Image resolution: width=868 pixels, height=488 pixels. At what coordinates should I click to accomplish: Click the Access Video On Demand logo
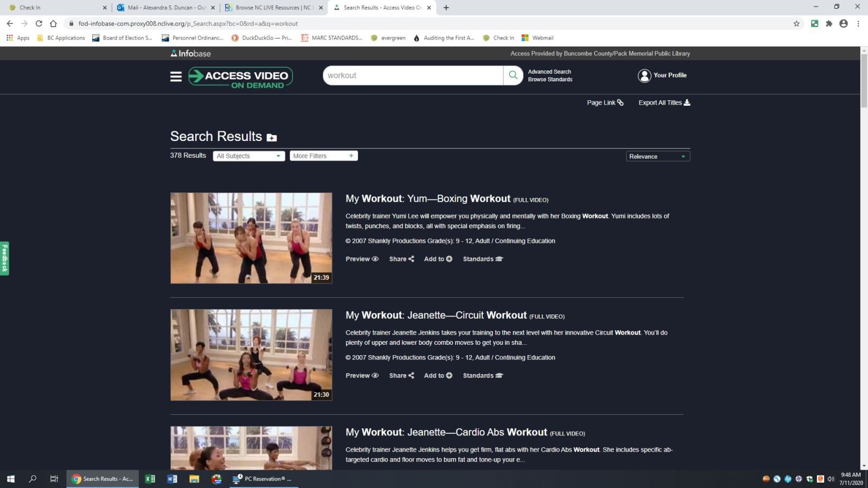[240, 77]
